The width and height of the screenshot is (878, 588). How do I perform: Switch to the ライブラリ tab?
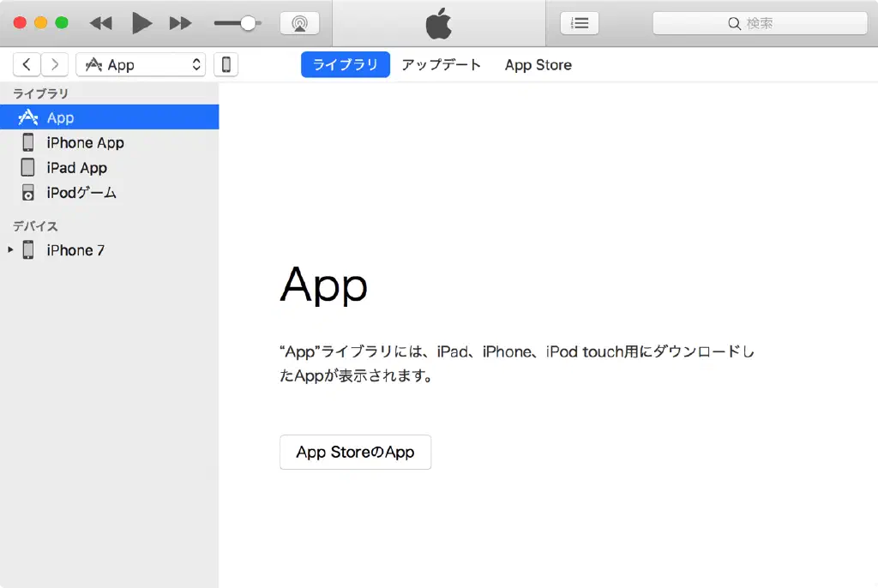(345, 64)
